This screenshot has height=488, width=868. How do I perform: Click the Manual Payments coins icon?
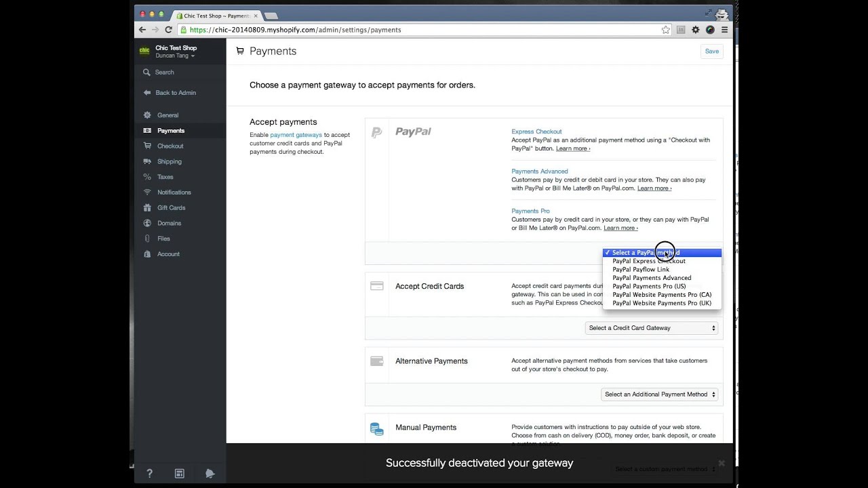pos(376,428)
